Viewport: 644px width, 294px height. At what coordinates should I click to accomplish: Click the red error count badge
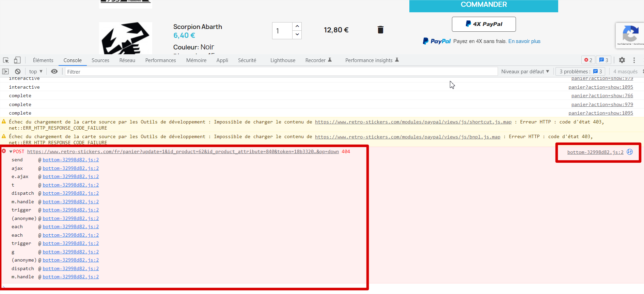pyautogui.click(x=588, y=60)
